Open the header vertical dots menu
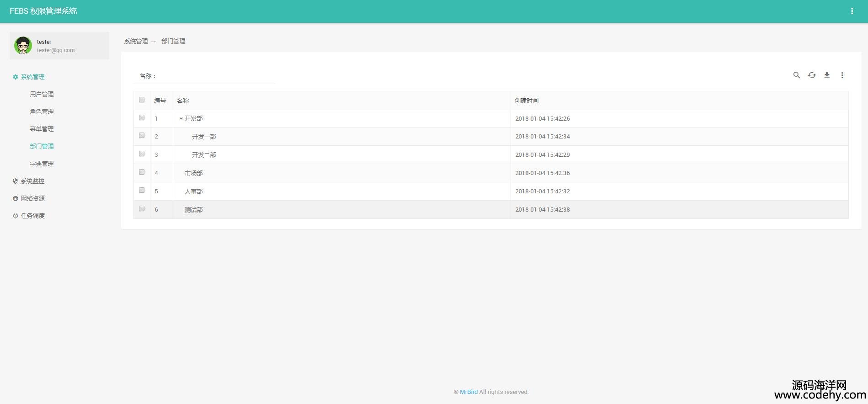868x404 pixels. point(852,11)
